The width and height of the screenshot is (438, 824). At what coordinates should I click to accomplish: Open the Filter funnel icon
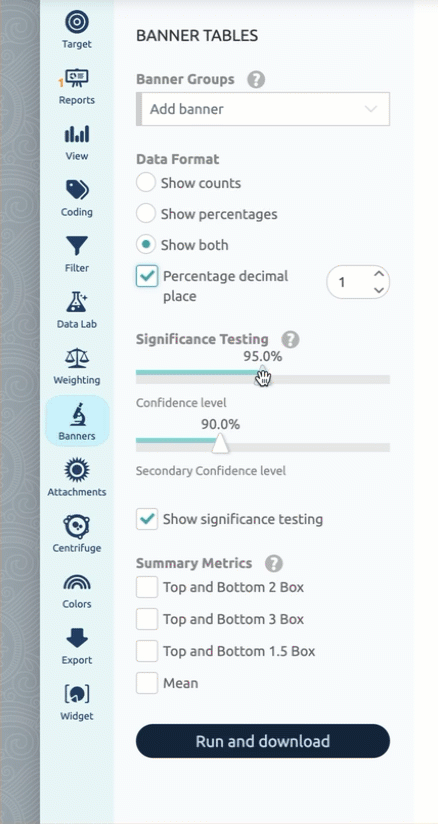coord(77,246)
